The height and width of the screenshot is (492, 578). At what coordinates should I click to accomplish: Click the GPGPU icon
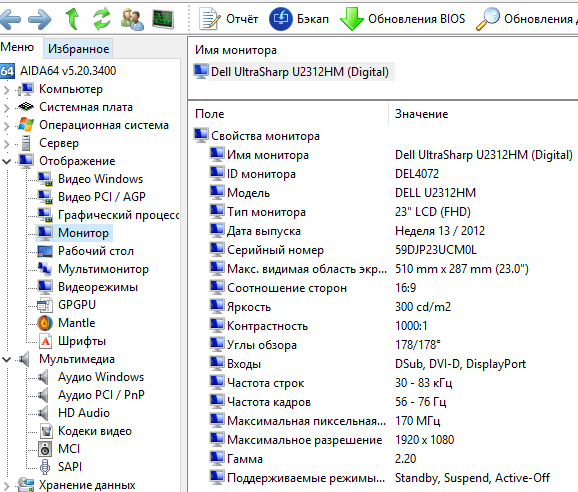tap(45, 305)
